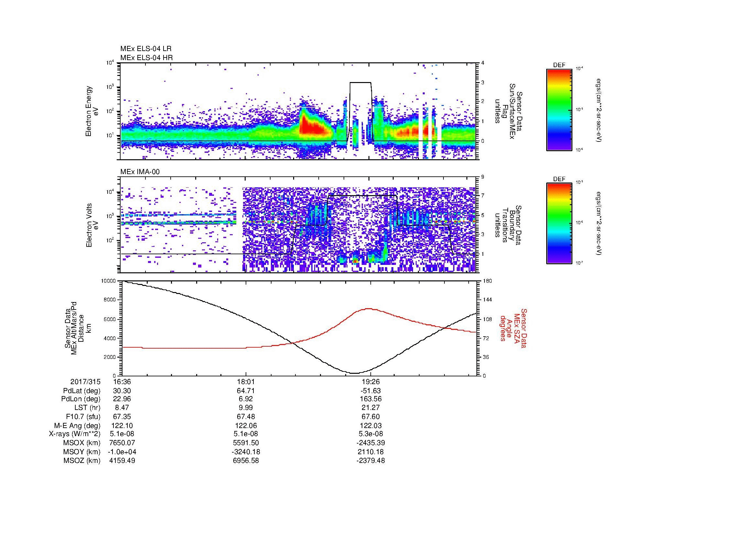Click F10.7 value 67.48
This screenshot has height=534, width=756.
point(246,416)
